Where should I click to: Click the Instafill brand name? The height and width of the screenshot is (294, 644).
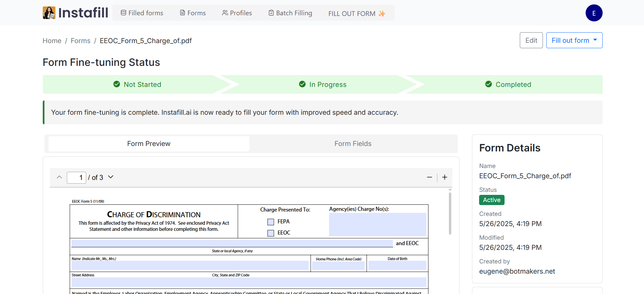83,13
